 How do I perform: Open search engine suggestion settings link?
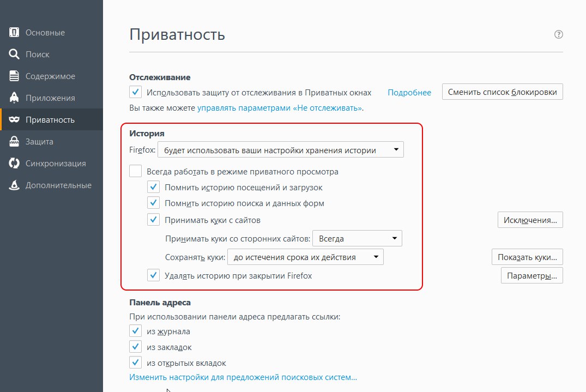(x=243, y=377)
